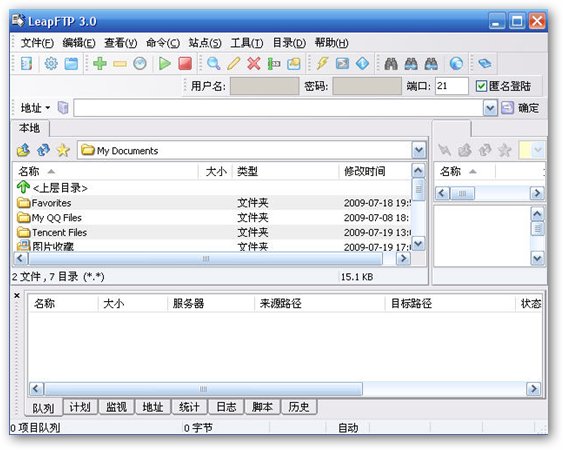Open the 站点(S) menu
The image size is (563, 450).
click(x=205, y=43)
